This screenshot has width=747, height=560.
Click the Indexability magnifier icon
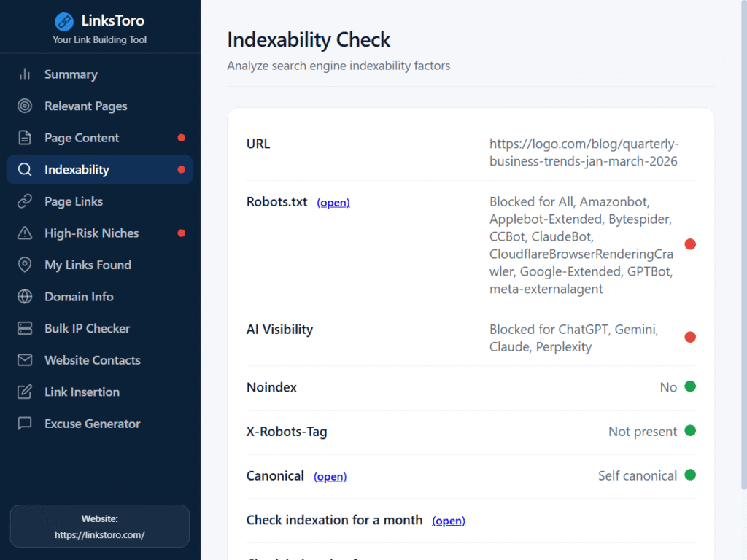click(x=25, y=169)
